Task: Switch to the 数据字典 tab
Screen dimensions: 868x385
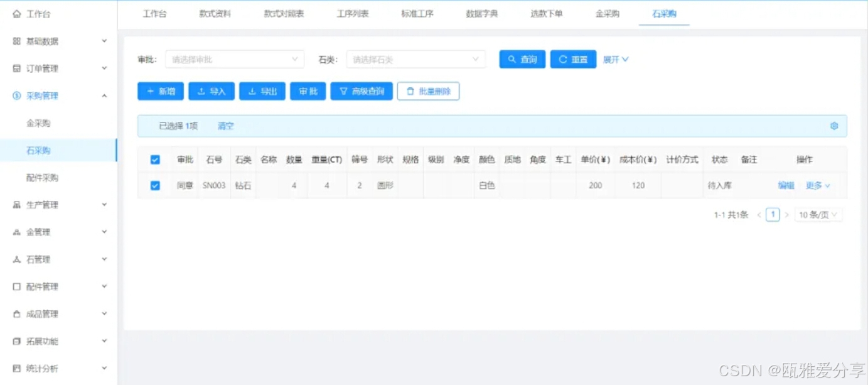Action: 482,13
